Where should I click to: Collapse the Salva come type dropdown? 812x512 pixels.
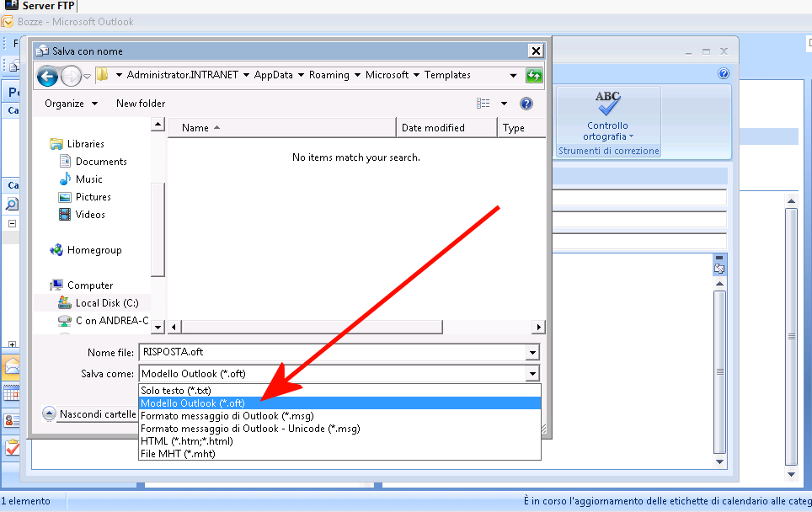click(x=532, y=374)
